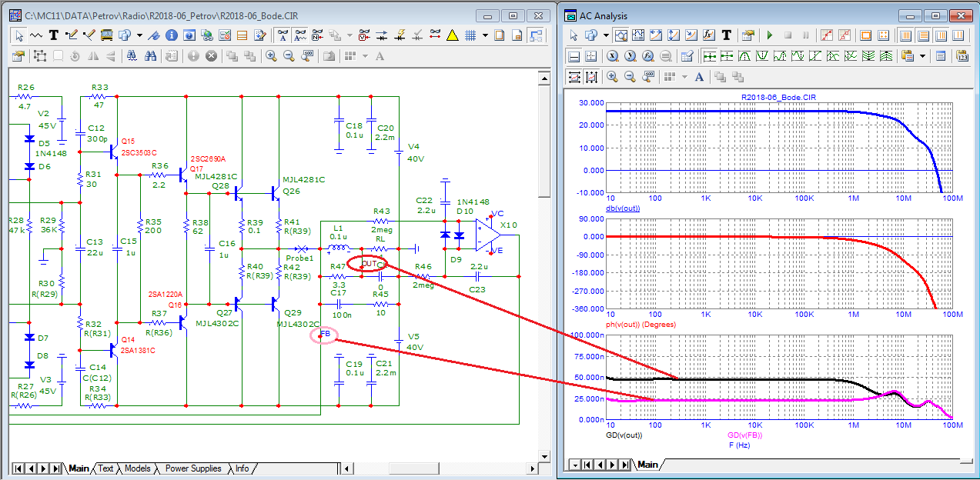
Task: Expand dropdown arrow beside schematic copy icon
Action: click(x=139, y=35)
